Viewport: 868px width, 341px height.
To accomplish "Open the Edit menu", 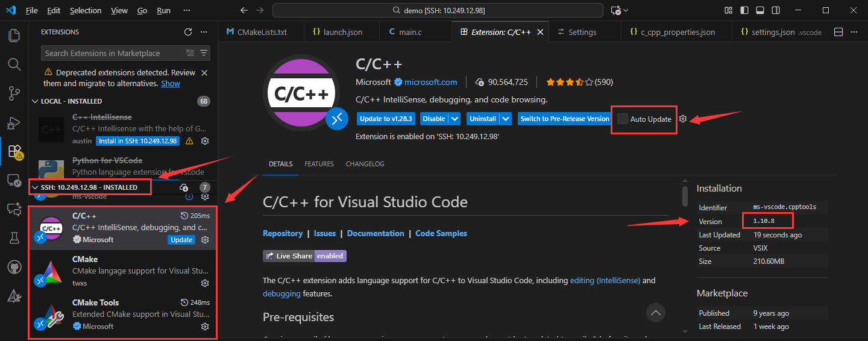I will click(x=54, y=10).
